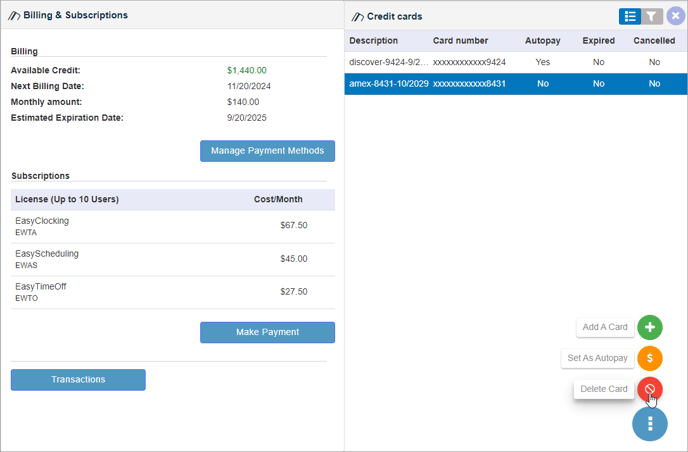Click the No autopay value for amex card

543,84
